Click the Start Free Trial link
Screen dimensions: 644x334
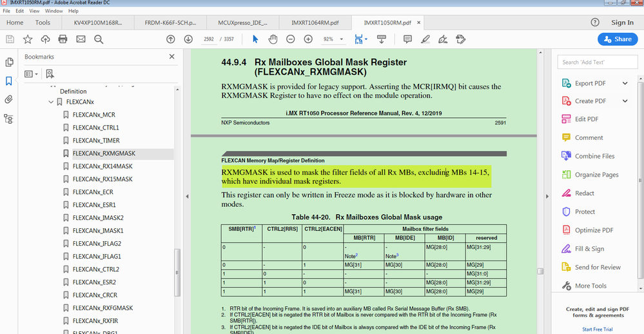(597, 329)
